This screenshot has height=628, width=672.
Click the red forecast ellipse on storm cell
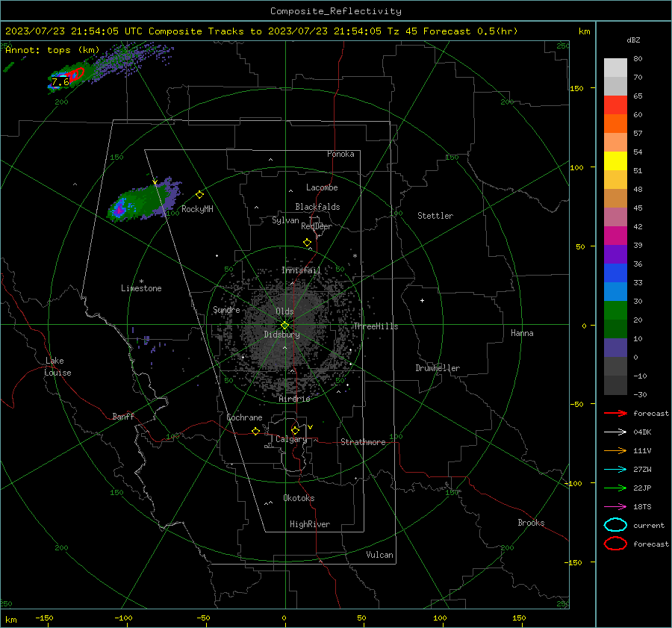(76, 74)
